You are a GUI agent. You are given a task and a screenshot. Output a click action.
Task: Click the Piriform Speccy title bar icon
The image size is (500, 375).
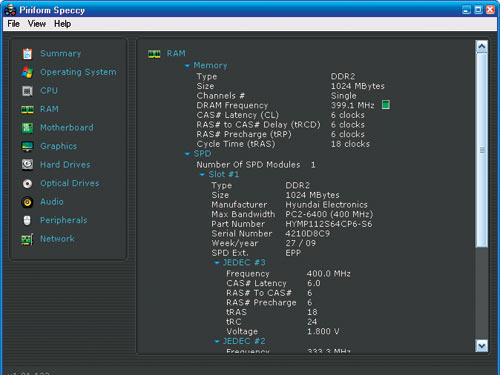[x=10, y=10]
